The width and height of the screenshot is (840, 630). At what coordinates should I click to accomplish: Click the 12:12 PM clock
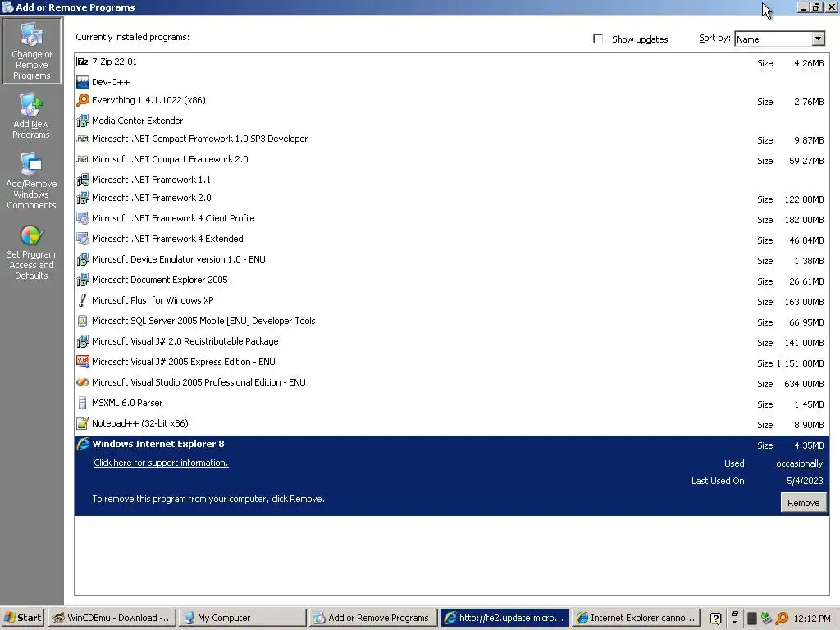coord(811,619)
